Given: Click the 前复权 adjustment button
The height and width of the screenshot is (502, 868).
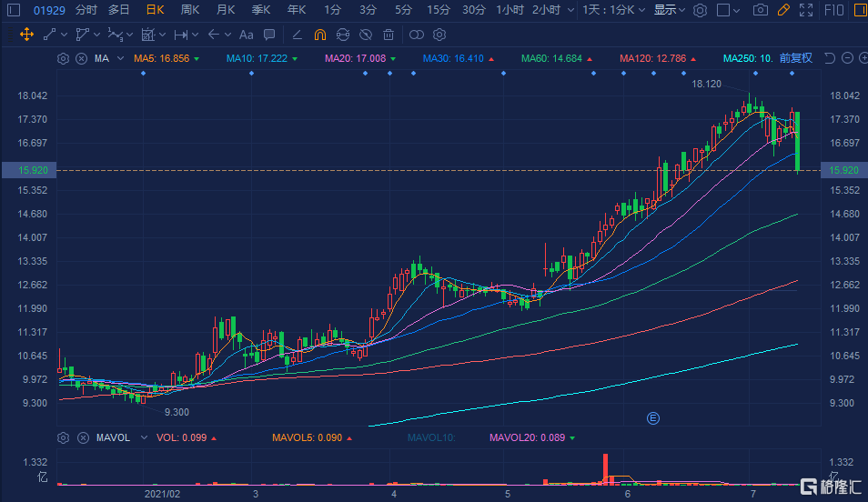Looking at the screenshot, I should pyautogui.click(x=795, y=58).
